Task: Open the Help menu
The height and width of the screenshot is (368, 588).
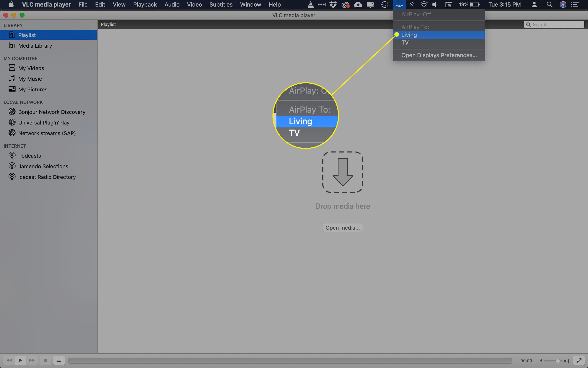Action: pyautogui.click(x=275, y=4)
